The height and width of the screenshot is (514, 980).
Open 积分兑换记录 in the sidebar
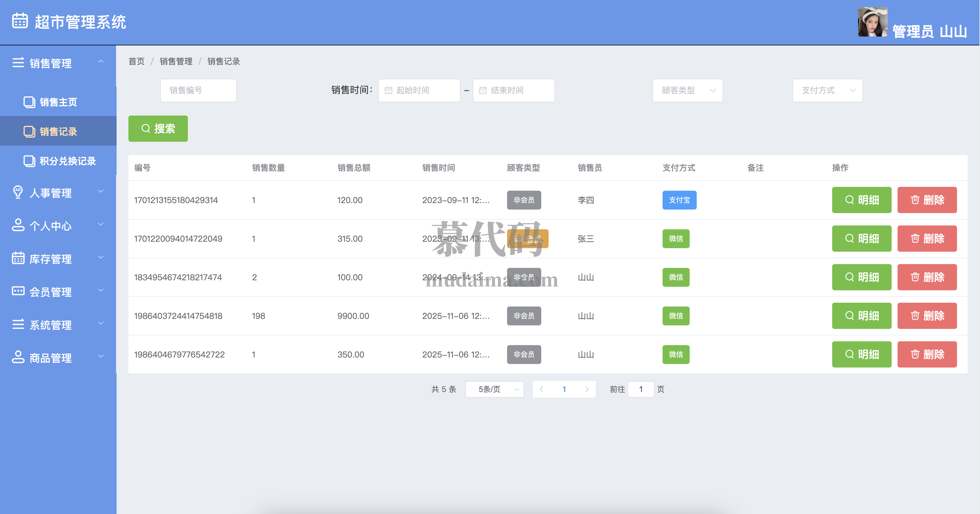click(x=67, y=161)
